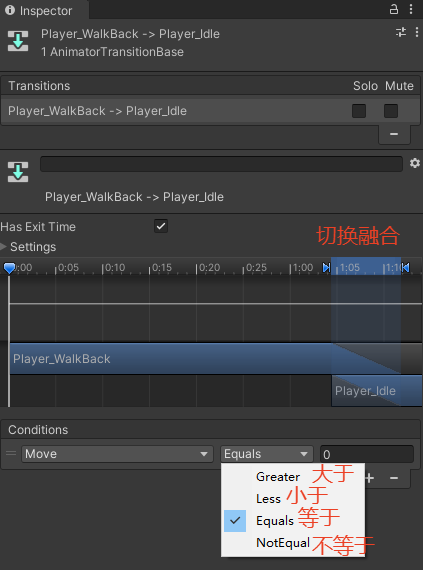The image size is (423, 570).
Task: Click the transition icon beside the name field
Action: pyautogui.click(x=18, y=172)
